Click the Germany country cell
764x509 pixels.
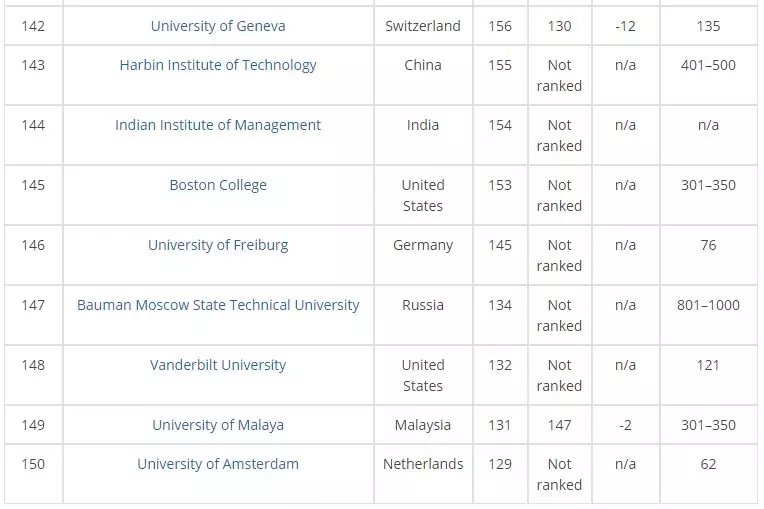423,245
